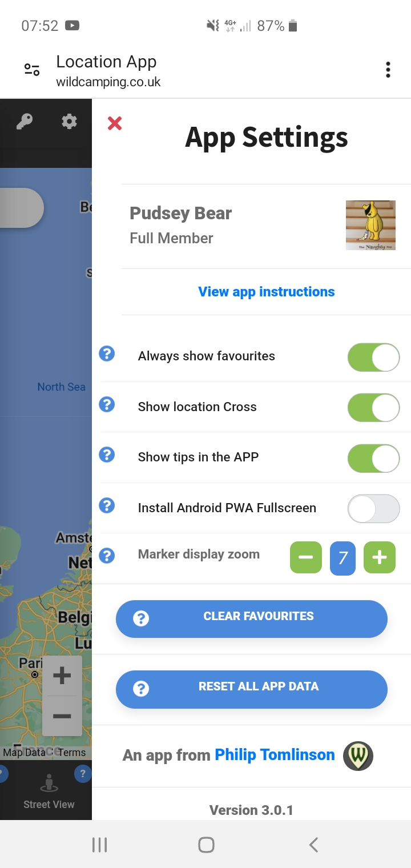Toggle Always show favourites switch
The height and width of the screenshot is (868, 411).
coord(373,357)
